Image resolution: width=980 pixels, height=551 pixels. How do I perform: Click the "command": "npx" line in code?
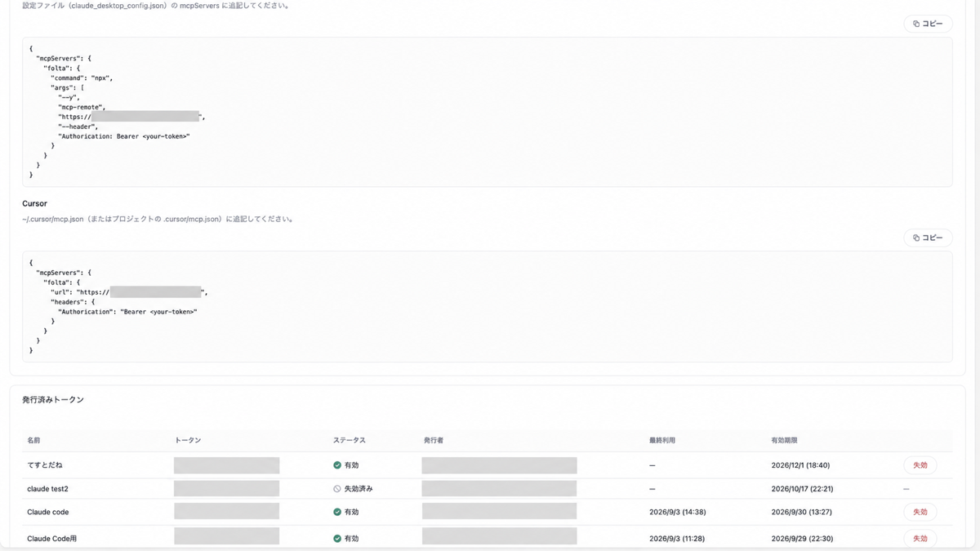tap(82, 78)
